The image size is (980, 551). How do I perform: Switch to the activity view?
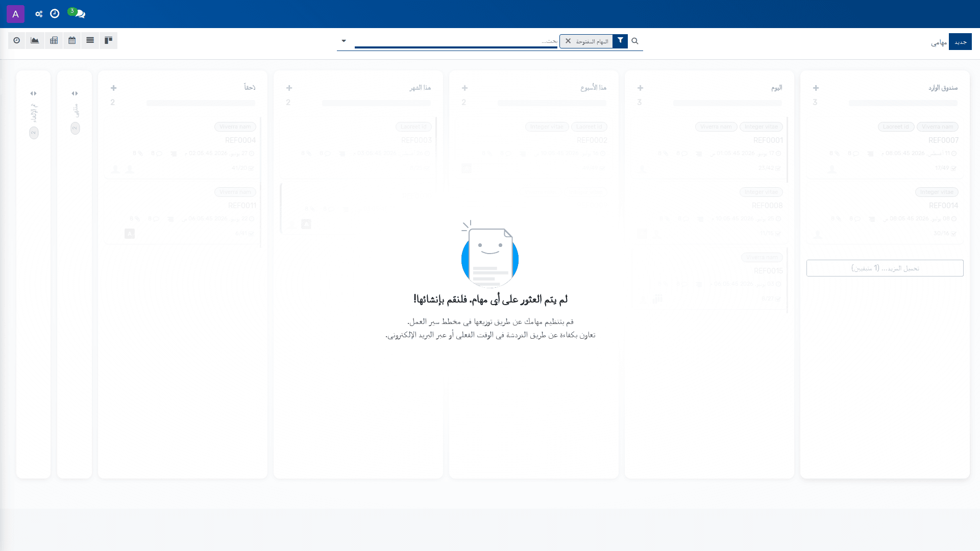17,40
